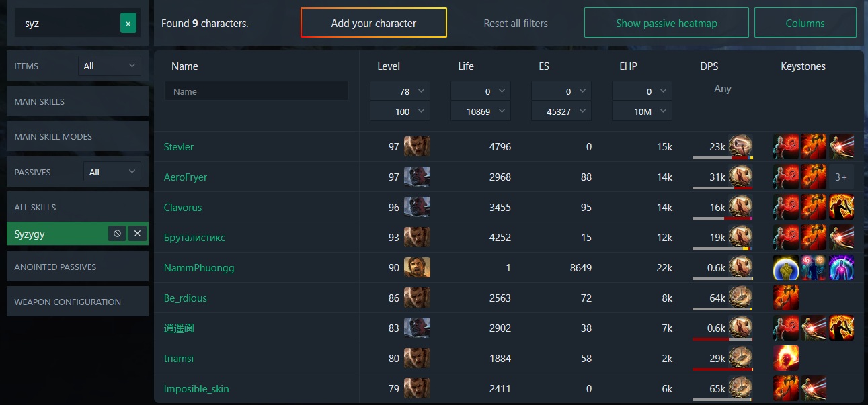Open the minimum ES dropdown showing 0
Screen dimensions: 868x405
tap(561, 91)
